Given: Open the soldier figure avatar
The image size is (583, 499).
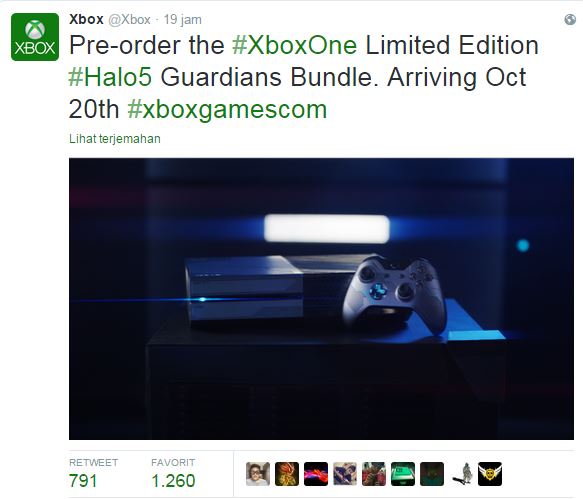Looking at the screenshot, I should click(461, 474).
